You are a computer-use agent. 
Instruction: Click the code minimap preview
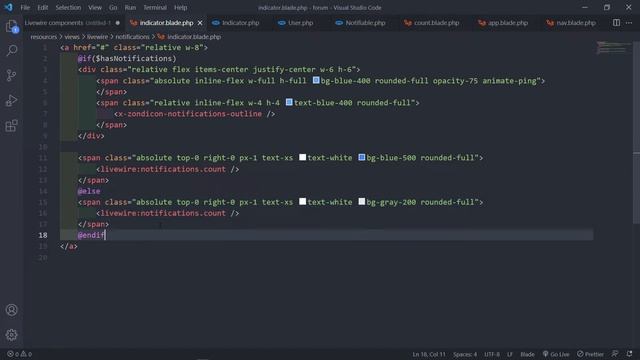(x=612, y=48)
